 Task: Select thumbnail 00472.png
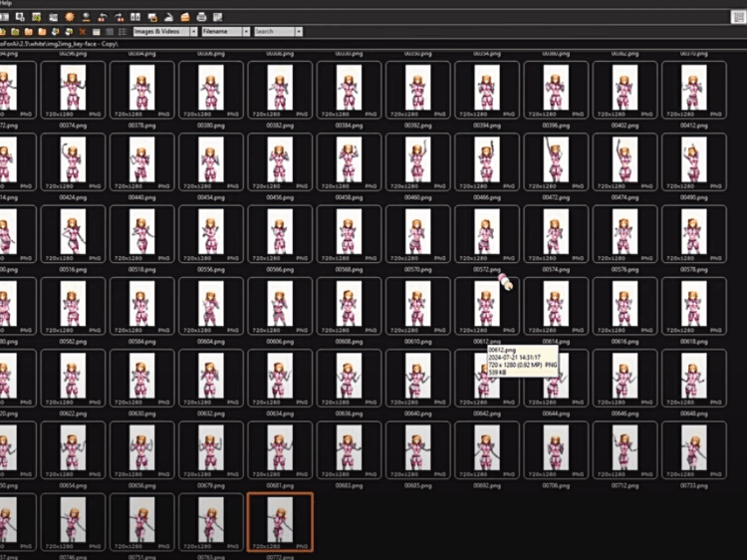pyautogui.click(x=556, y=162)
